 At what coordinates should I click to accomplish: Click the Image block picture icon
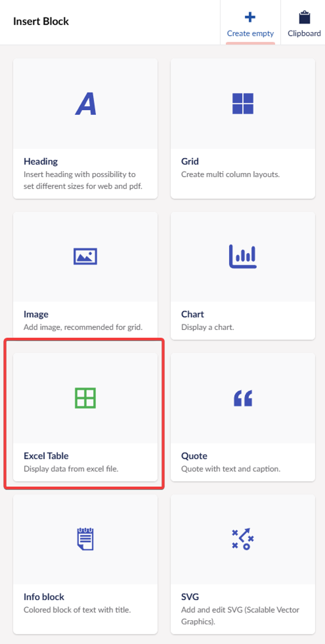85,257
